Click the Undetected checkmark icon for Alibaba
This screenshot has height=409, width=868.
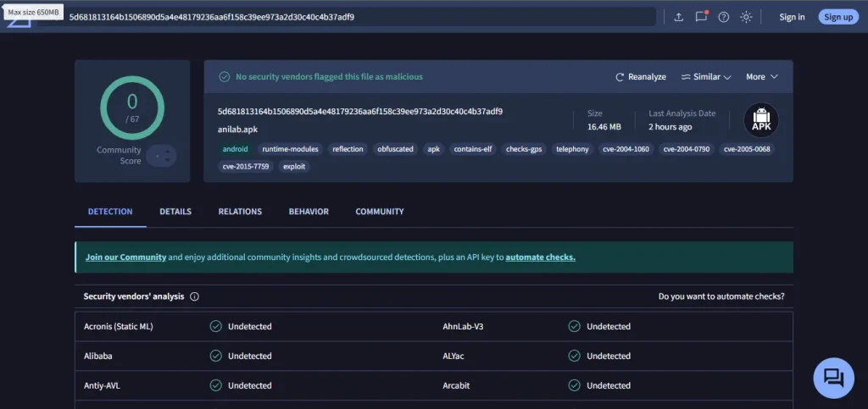pyautogui.click(x=216, y=356)
